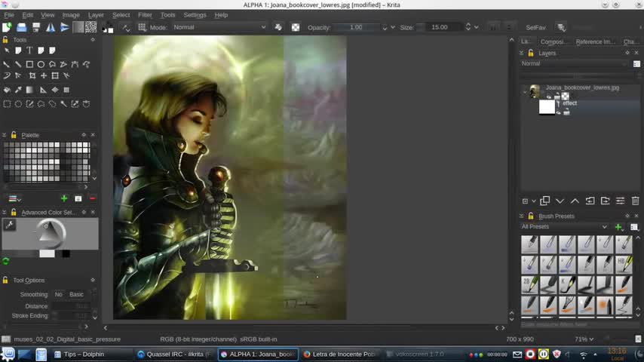
Task: Toggle the Brush Presets docker lock
Action: click(531, 216)
